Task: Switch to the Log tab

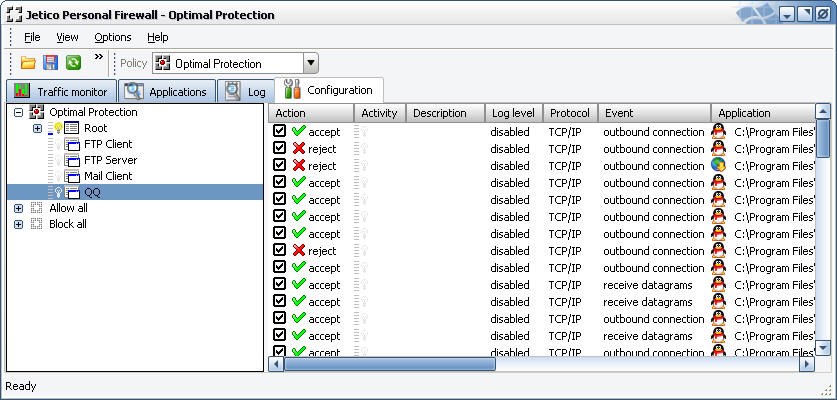Action: point(246,91)
